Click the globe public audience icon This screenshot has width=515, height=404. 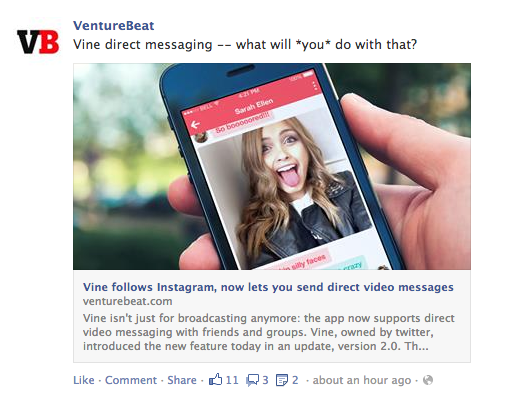coord(428,380)
